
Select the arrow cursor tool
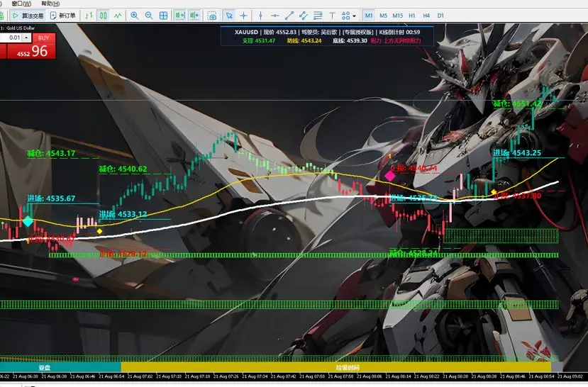point(229,16)
